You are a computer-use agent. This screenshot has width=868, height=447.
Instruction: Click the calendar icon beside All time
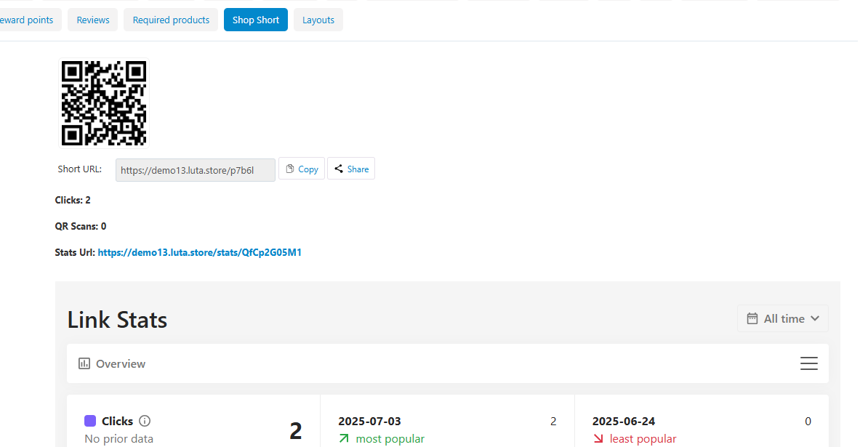[x=752, y=318]
